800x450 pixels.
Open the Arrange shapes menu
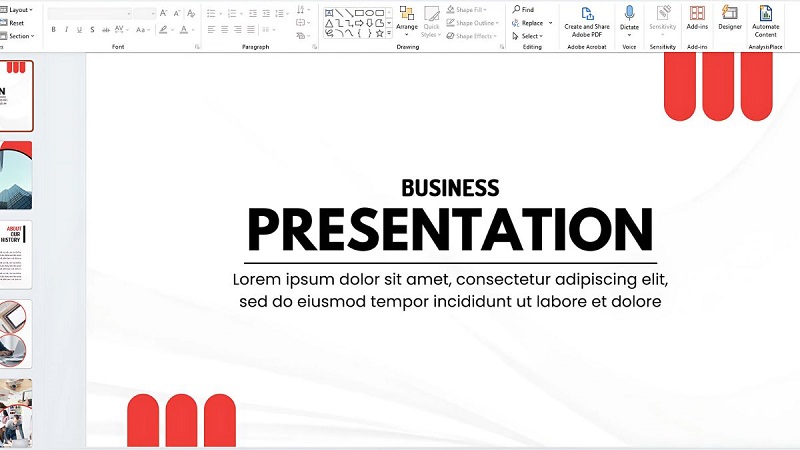[x=406, y=18]
